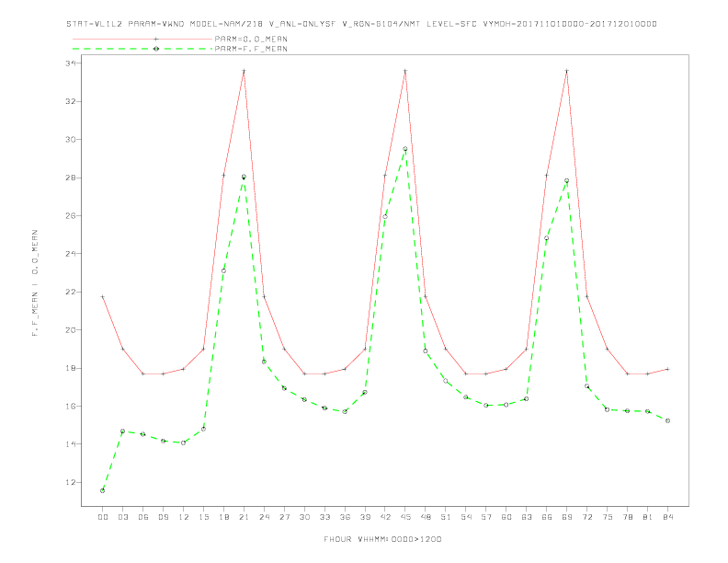This screenshot has width=728, height=563.
Task: Click x-axis tick label 33
Action: click(324, 517)
